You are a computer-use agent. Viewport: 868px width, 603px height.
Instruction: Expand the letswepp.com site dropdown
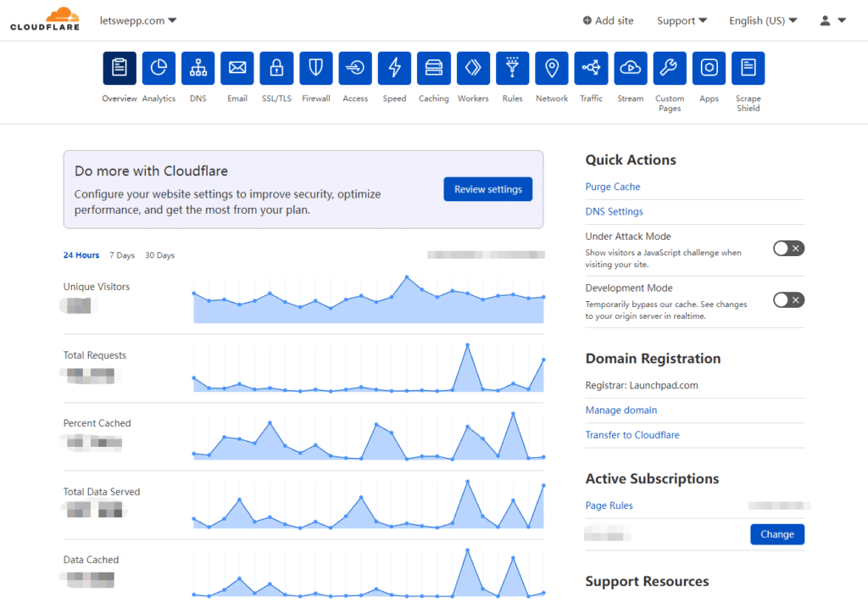click(x=137, y=20)
